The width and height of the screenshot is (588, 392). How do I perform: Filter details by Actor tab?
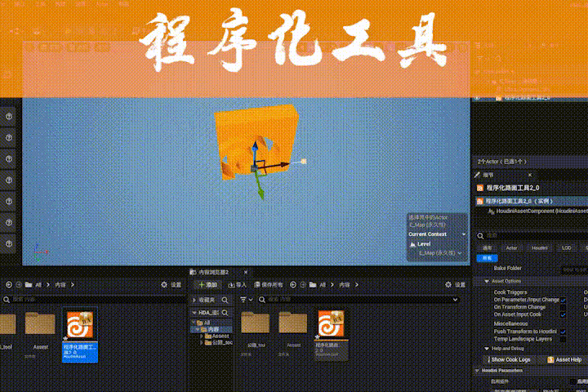tap(511, 248)
